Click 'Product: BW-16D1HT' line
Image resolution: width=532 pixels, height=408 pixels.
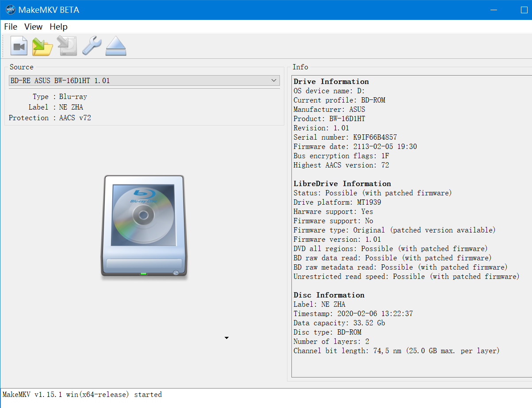[329, 118]
